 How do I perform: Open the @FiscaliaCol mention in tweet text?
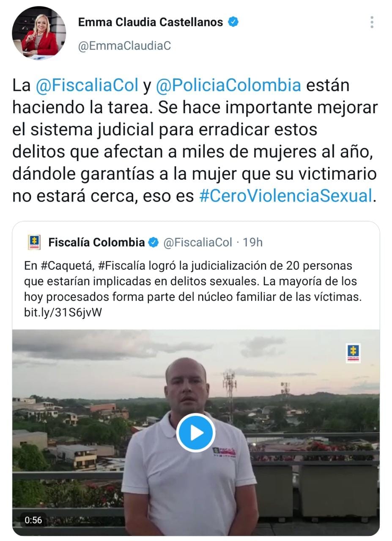[88, 85]
